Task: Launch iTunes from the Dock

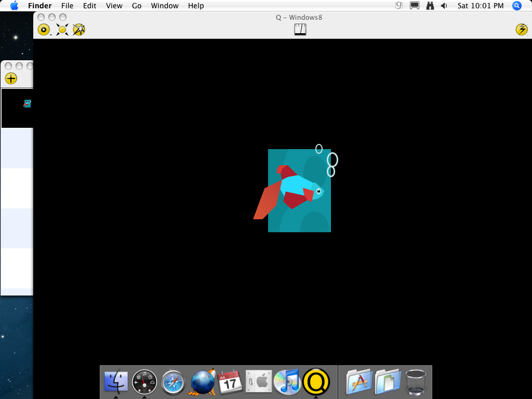Action: pyautogui.click(x=287, y=382)
